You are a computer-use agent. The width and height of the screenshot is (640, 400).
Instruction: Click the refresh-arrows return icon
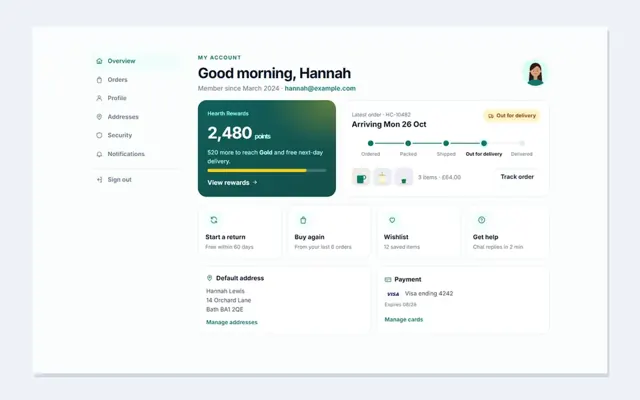click(x=214, y=220)
